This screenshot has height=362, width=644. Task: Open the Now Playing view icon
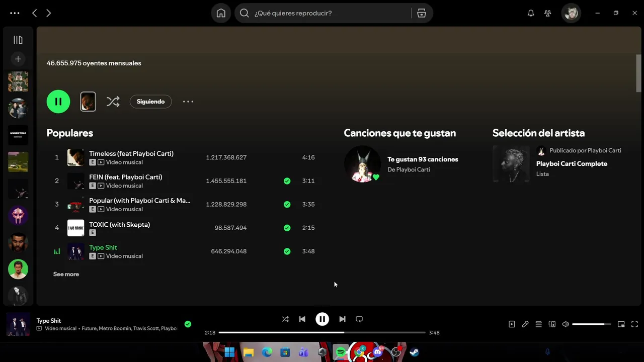(512, 324)
